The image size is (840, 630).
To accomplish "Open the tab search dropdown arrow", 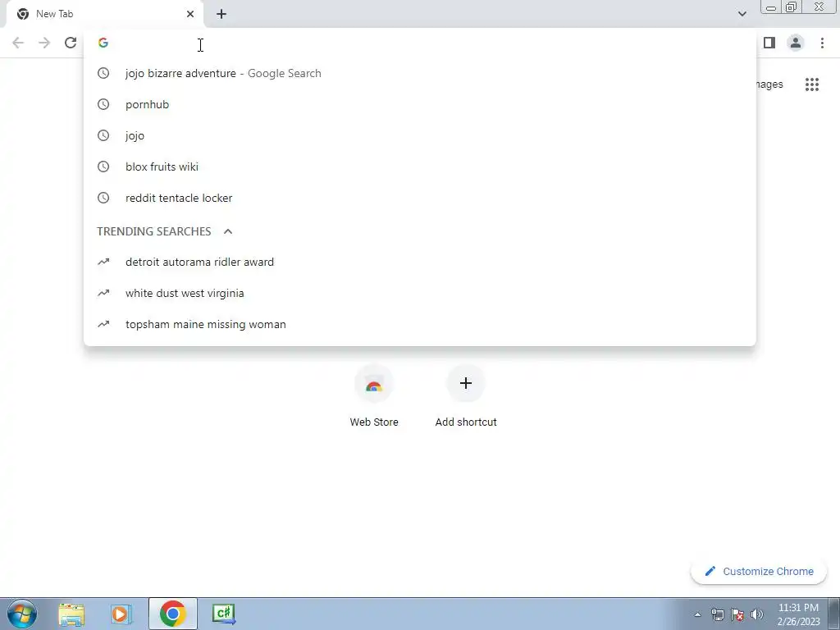I will [742, 14].
